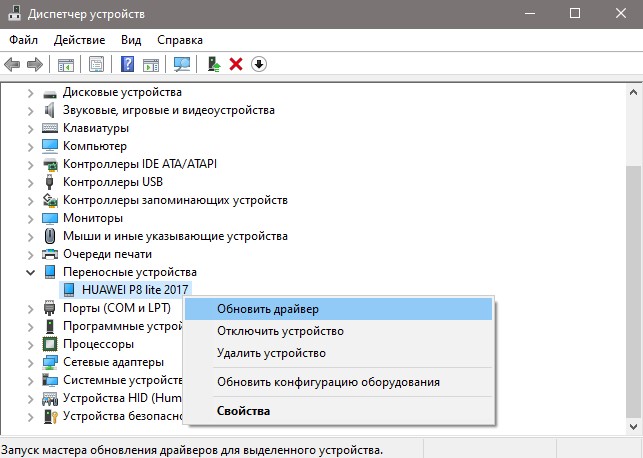The height and width of the screenshot is (458, 643).
Task: Expand Контроллеры USB using its arrow
Action: [x=30, y=182]
